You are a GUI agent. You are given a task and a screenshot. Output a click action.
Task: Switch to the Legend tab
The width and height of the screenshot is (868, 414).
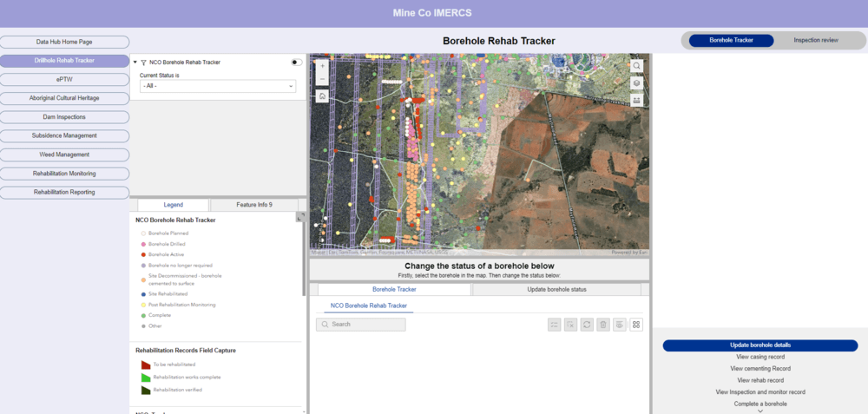pos(174,205)
